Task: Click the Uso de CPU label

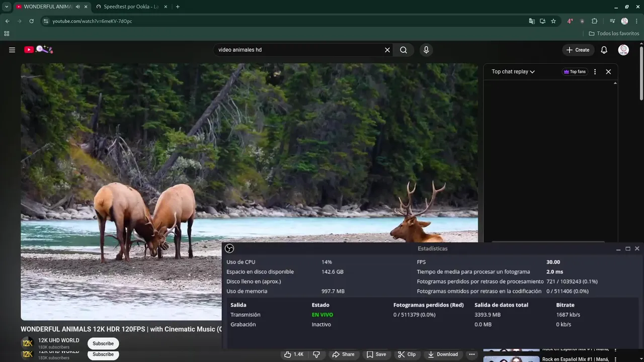Action: tap(241, 262)
